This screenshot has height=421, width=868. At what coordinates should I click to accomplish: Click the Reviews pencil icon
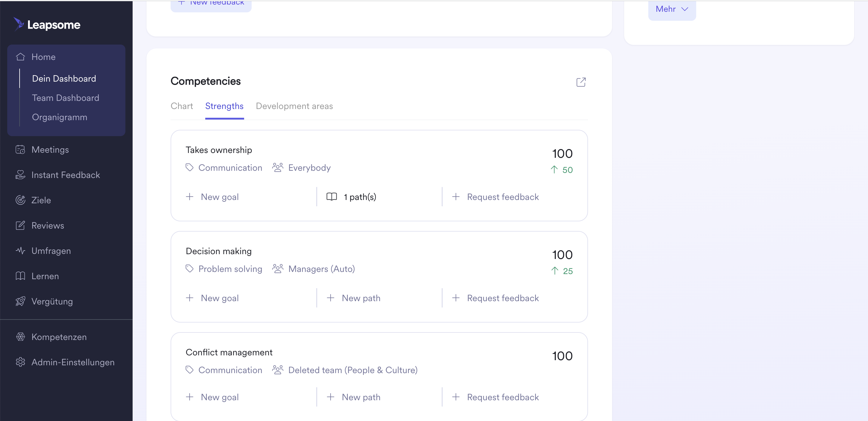tap(20, 225)
